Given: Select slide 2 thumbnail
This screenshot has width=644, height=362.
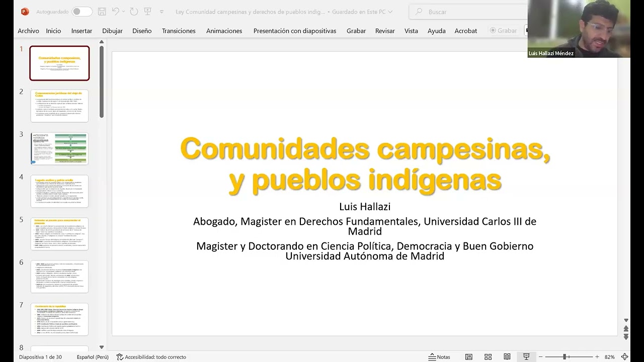Looking at the screenshot, I should 59,106.
